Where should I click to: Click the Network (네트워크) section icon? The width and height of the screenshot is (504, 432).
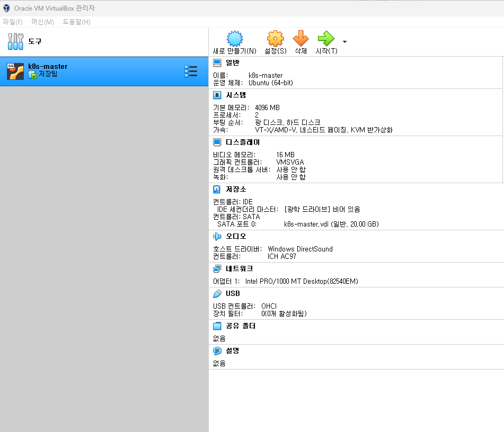click(x=217, y=268)
